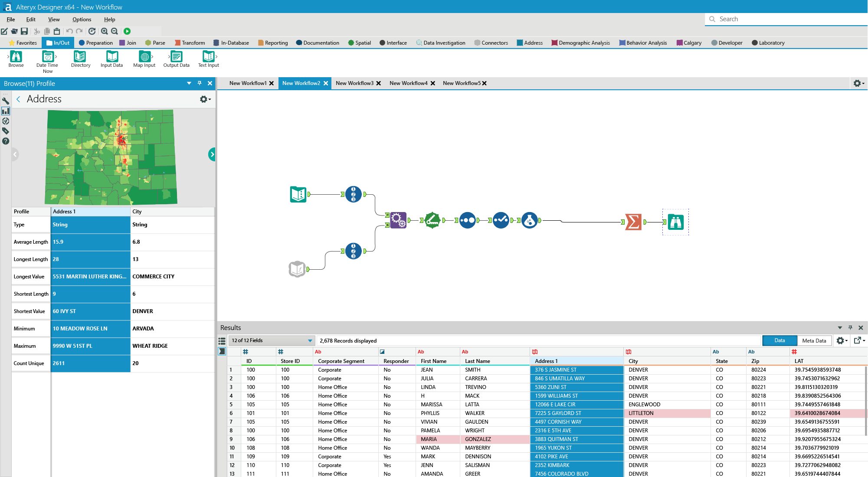Open the Spatial tool category
The height and width of the screenshot is (477, 868).
[359, 43]
